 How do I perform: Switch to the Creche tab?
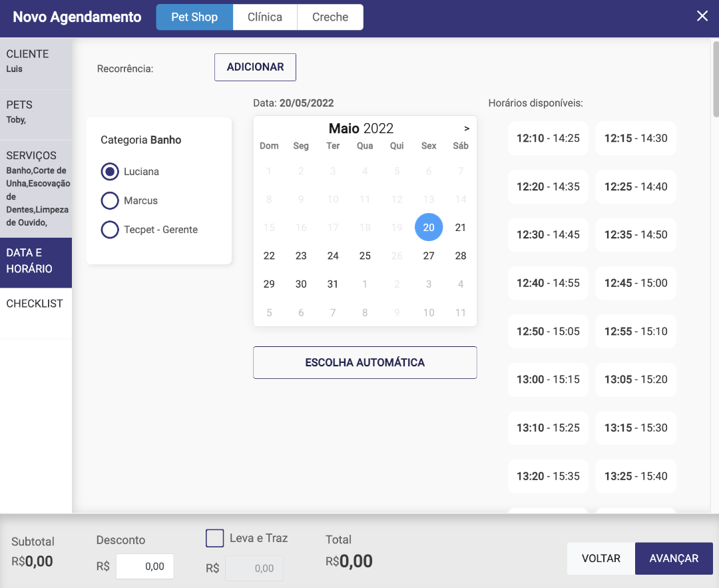click(330, 17)
